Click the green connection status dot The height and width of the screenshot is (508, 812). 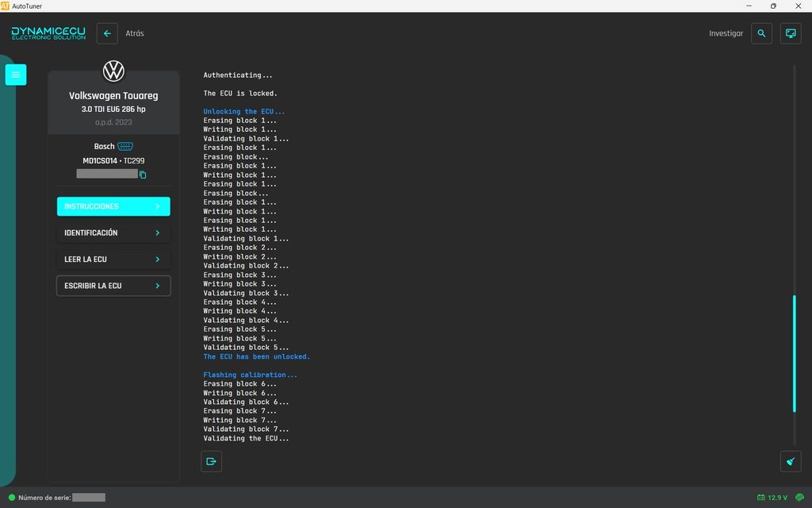[x=11, y=498]
